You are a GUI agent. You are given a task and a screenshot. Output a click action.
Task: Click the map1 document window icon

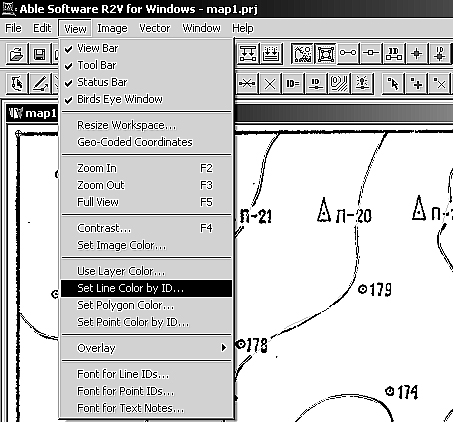point(15,113)
